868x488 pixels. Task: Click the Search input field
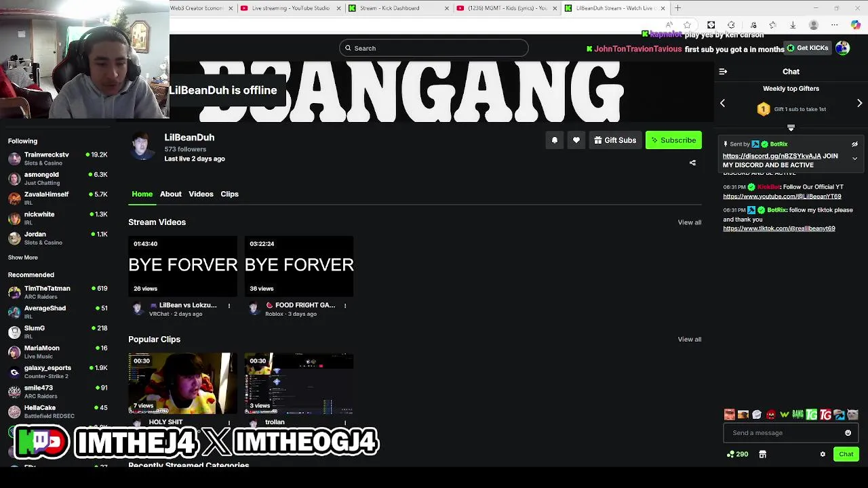point(434,48)
